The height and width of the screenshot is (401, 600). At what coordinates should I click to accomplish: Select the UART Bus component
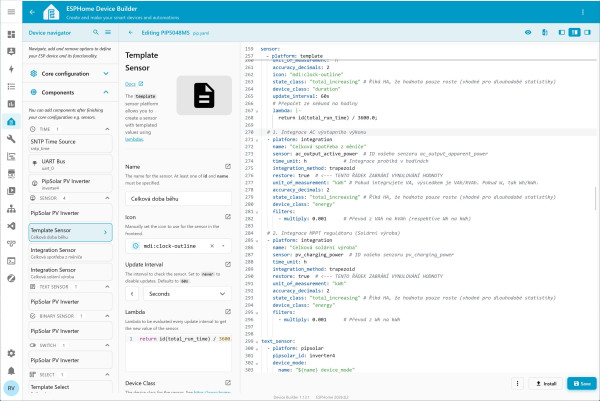coord(70,164)
